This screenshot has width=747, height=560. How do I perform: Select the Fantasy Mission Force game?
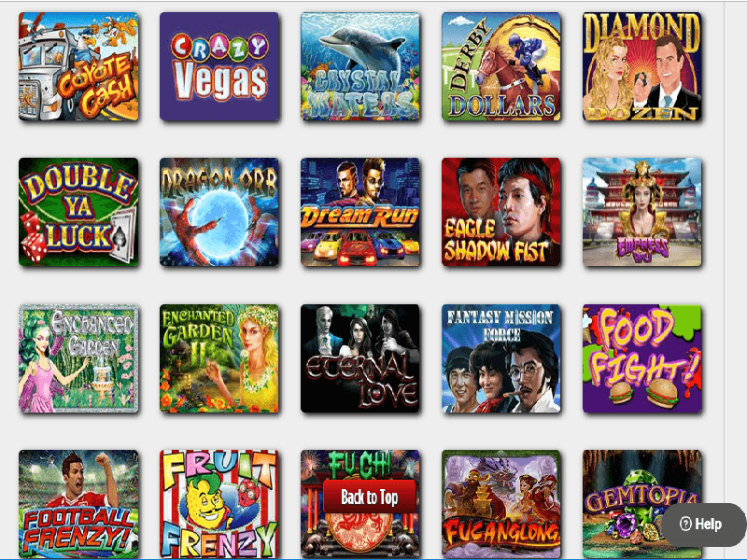click(501, 358)
